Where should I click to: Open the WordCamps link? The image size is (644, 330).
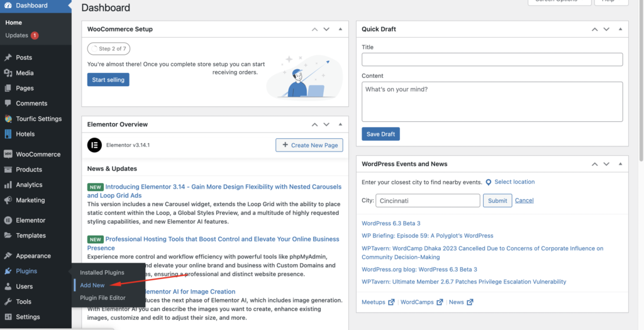pyautogui.click(x=417, y=302)
